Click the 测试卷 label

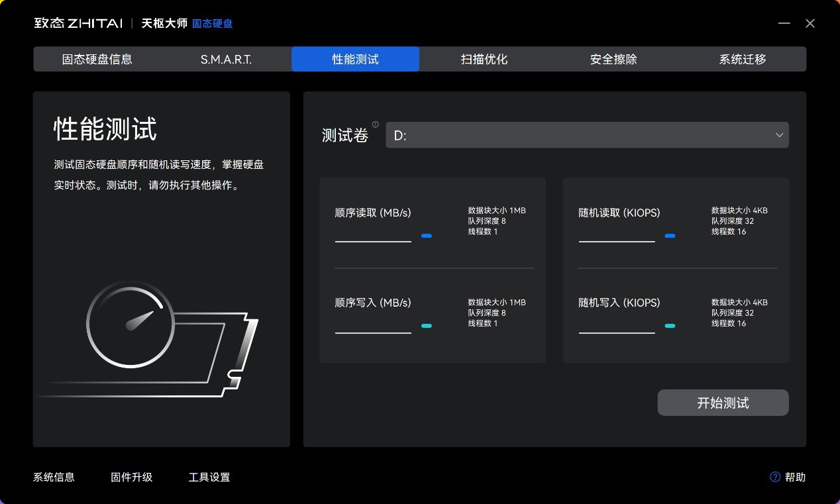[345, 136]
